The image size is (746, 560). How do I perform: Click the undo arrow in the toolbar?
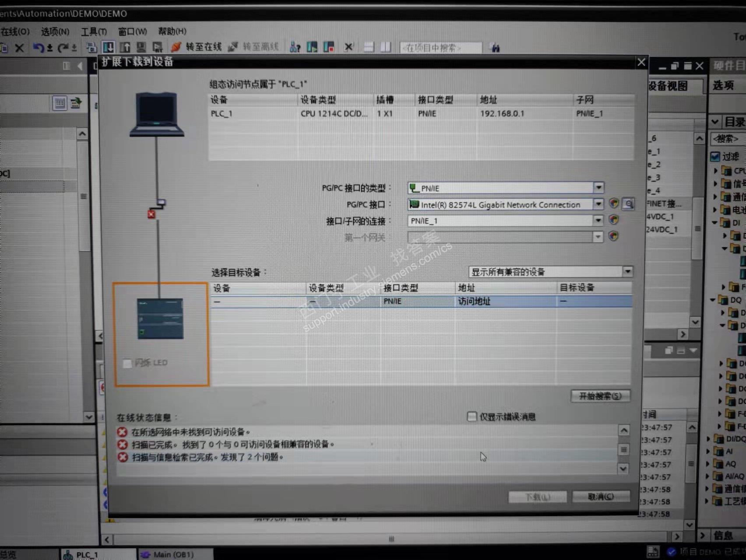(x=38, y=47)
